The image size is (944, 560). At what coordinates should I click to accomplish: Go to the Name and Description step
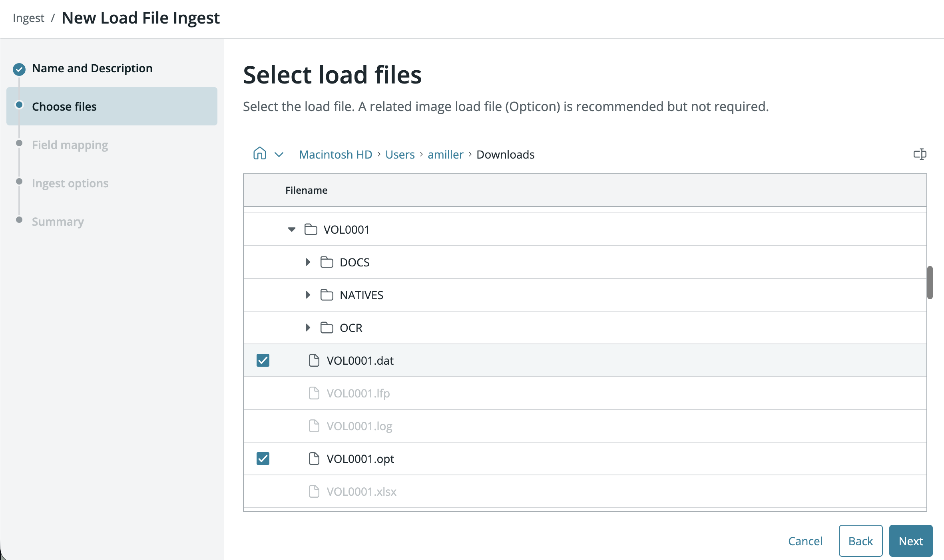92,68
